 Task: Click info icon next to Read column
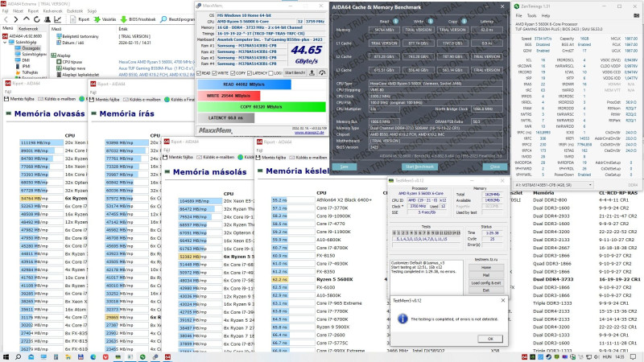point(395,22)
